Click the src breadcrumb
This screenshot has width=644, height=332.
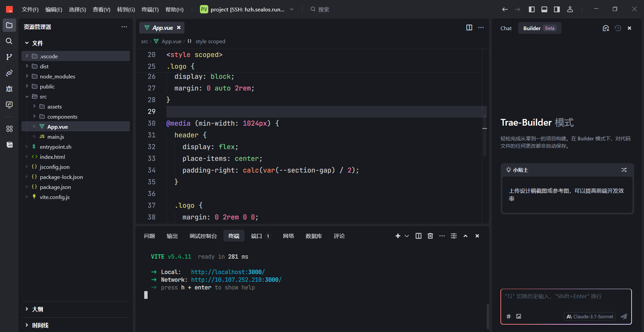tap(145, 41)
